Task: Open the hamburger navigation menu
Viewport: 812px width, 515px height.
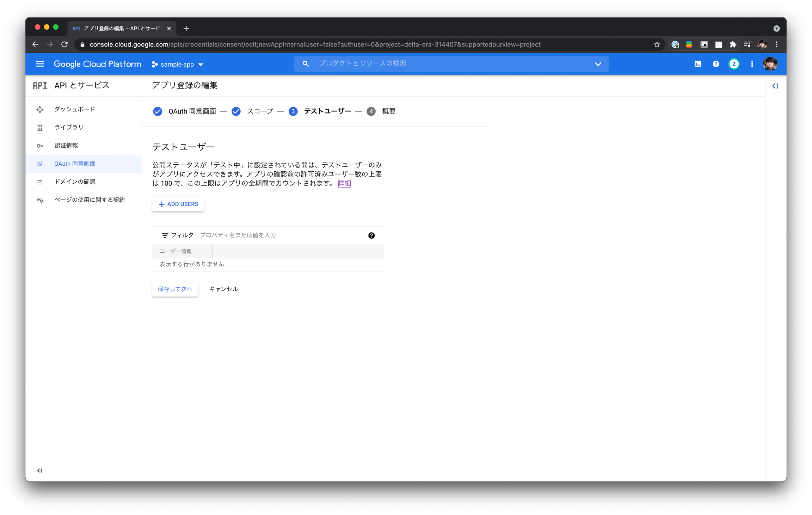Action: [x=40, y=64]
